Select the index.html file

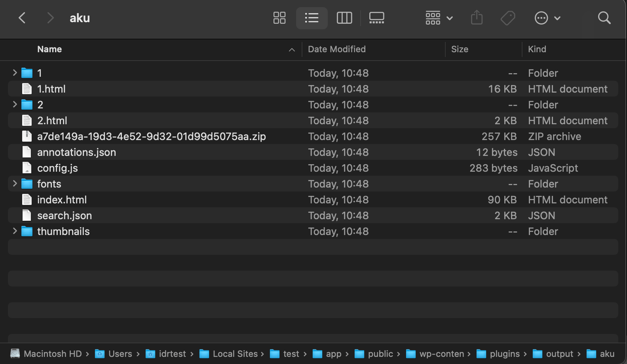pos(62,200)
